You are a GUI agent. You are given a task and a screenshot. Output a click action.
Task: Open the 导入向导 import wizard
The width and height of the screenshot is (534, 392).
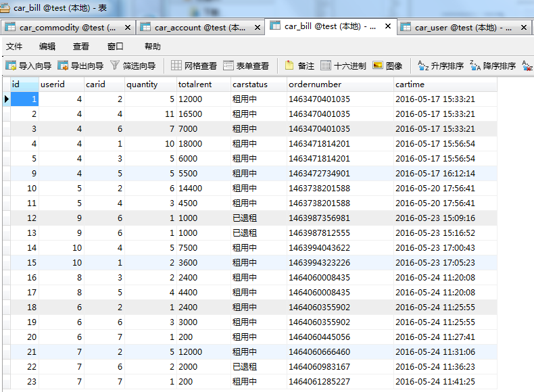pyautogui.click(x=28, y=66)
